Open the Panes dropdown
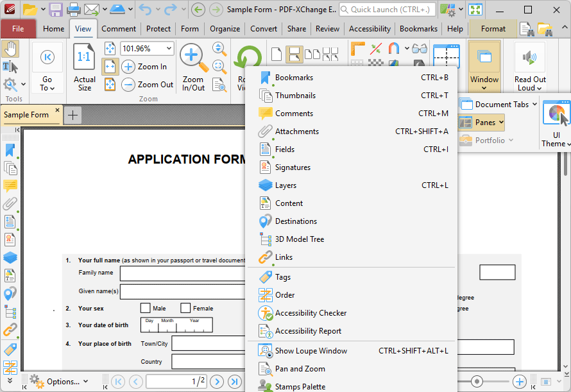 point(482,123)
